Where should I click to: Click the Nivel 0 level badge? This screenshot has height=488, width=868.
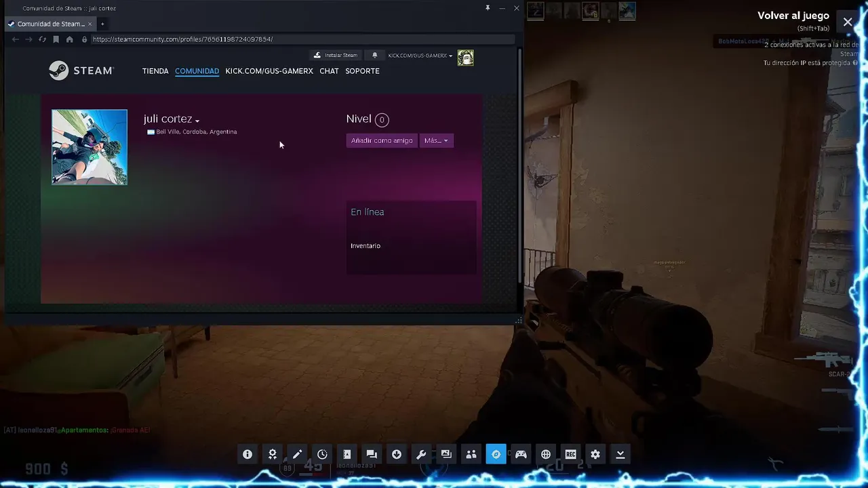(382, 120)
